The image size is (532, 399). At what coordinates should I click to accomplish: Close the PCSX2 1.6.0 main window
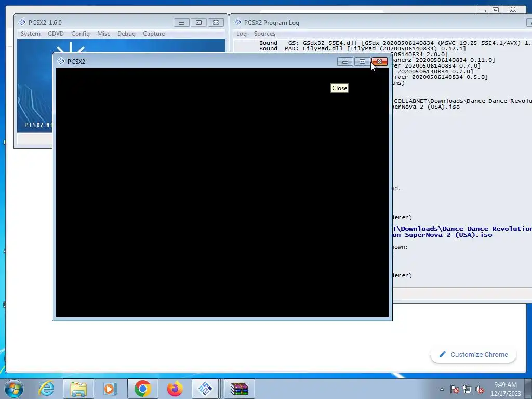click(x=216, y=23)
